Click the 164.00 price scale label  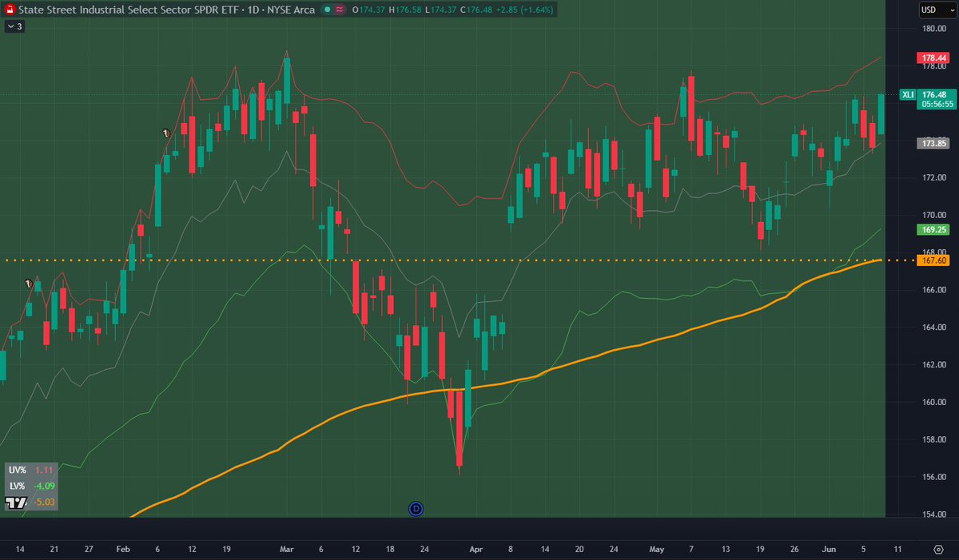pos(933,328)
